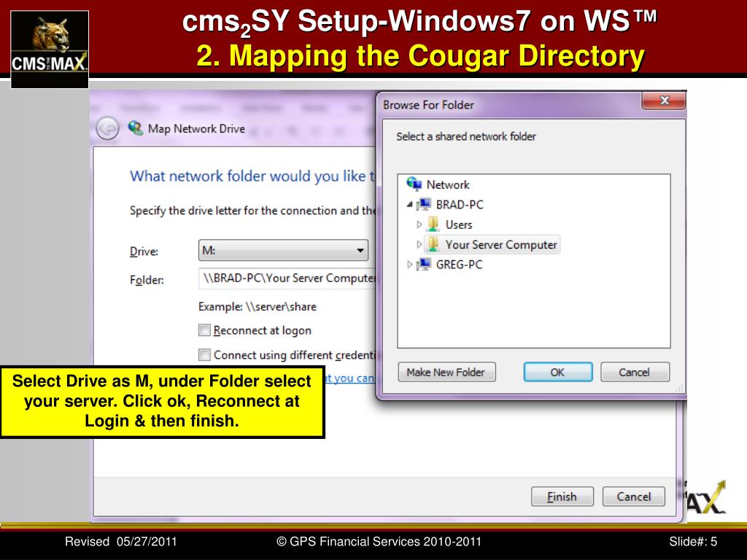Viewport: 747px width, 560px height.
Task: Click 'Example: \\server\share' text
Action: [258, 306]
